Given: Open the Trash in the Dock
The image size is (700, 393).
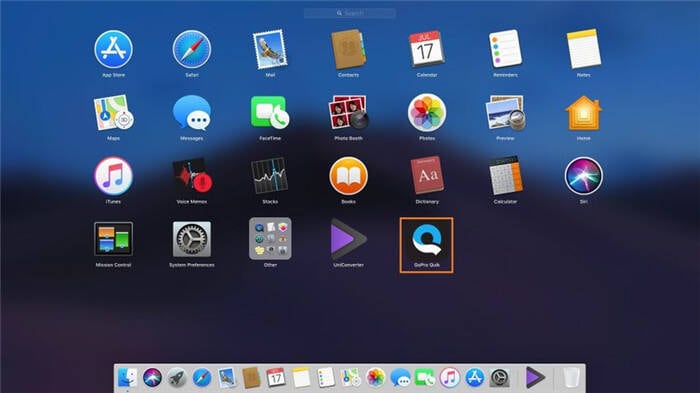Looking at the screenshot, I should [x=571, y=378].
